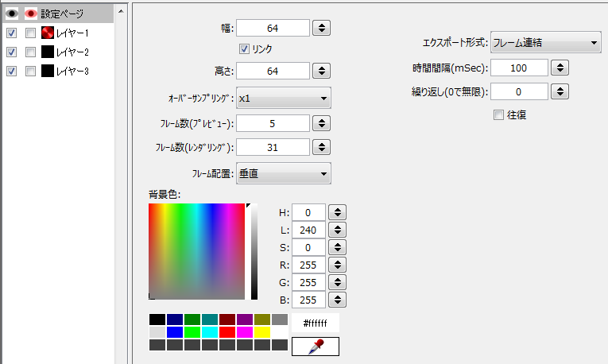Click the 高さ height stepper
Screen dimensions: 608x364
pos(321,71)
